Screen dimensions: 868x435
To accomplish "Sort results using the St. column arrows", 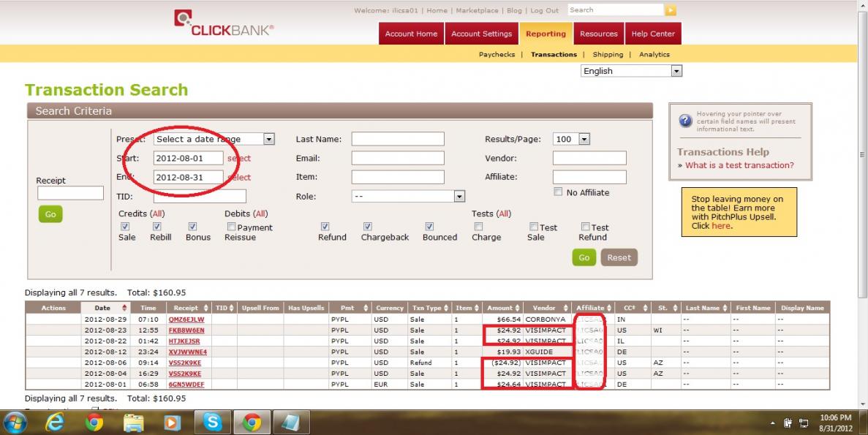I will pos(676,308).
